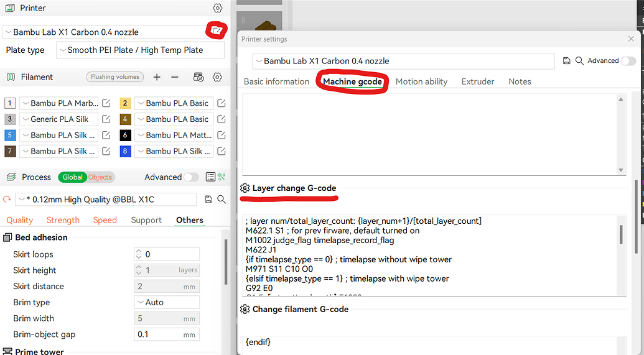Click Change filament G-code gear icon
644x355 pixels.
coord(245,309)
